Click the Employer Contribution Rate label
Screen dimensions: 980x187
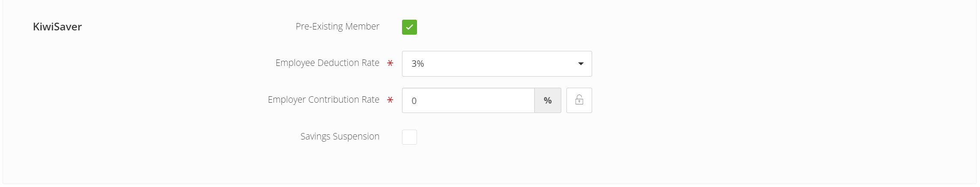click(324, 100)
